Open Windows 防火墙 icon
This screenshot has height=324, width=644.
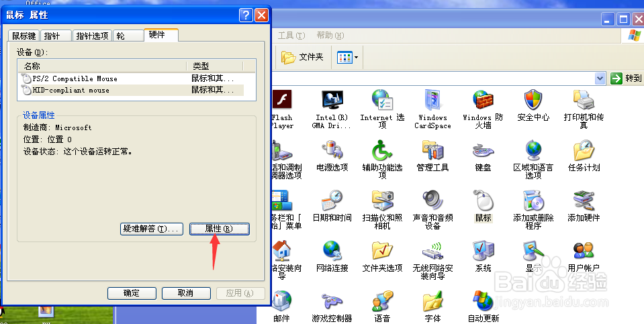pos(483,100)
